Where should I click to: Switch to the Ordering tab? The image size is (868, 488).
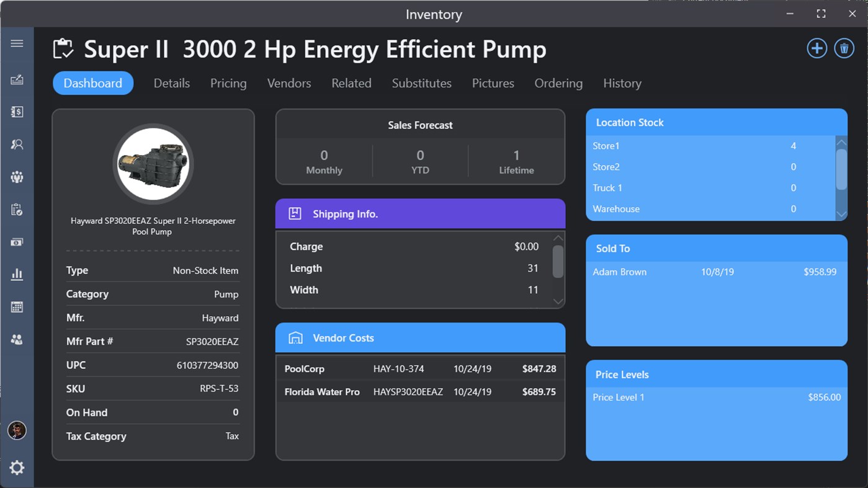pos(558,83)
